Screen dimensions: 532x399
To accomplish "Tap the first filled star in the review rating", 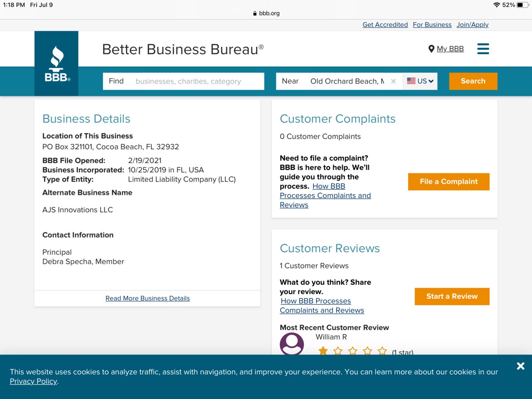I will coord(323,351).
